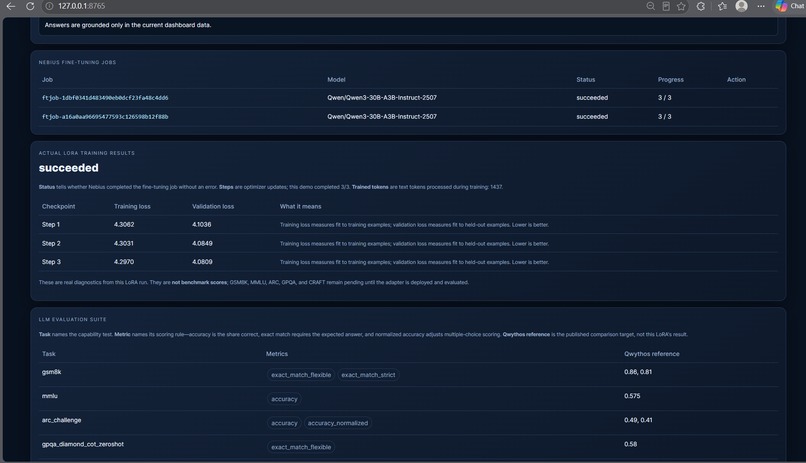Click the exact_match_strict metric chip

[x=368, y=375]
